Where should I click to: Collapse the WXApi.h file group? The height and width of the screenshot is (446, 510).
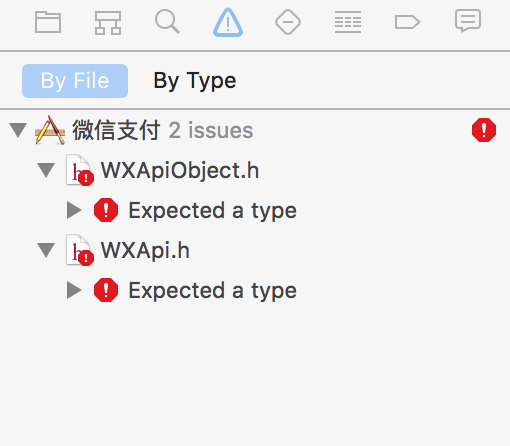point(46,250)
